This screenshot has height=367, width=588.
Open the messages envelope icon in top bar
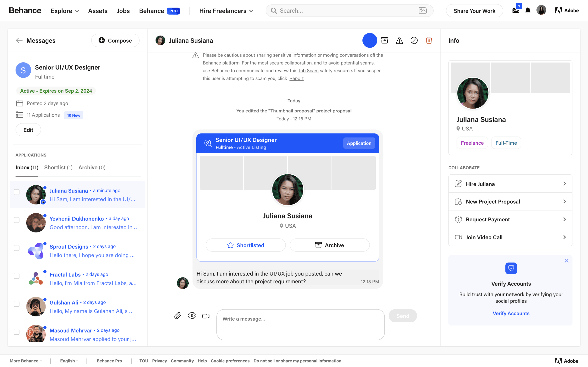(516, 10)
